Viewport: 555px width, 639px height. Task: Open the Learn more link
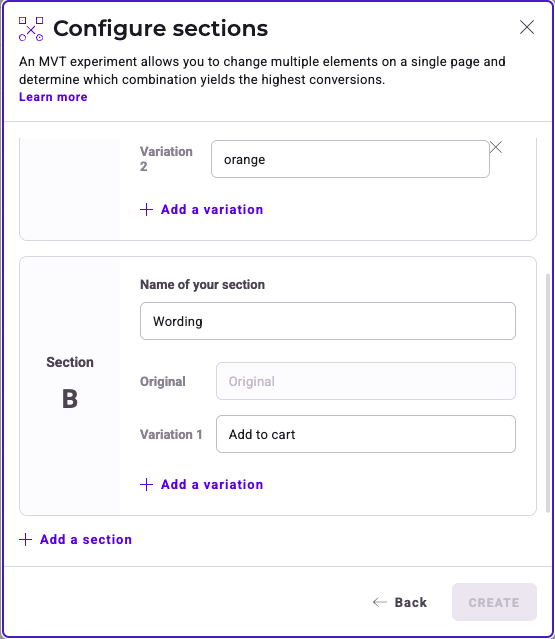tap(53, 97)
